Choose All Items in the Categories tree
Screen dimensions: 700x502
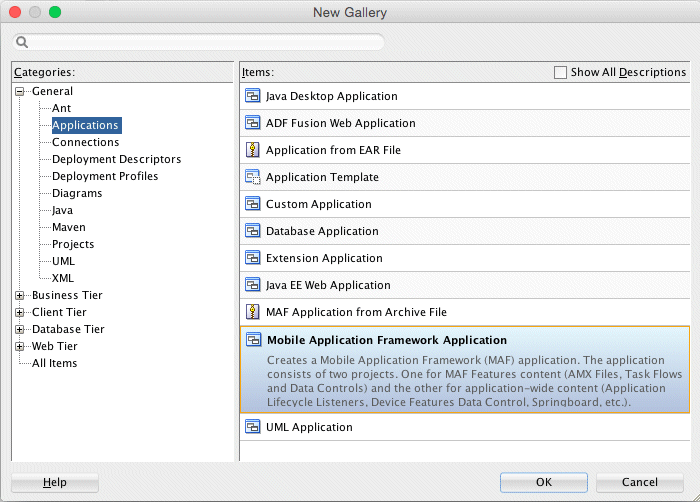54,364
